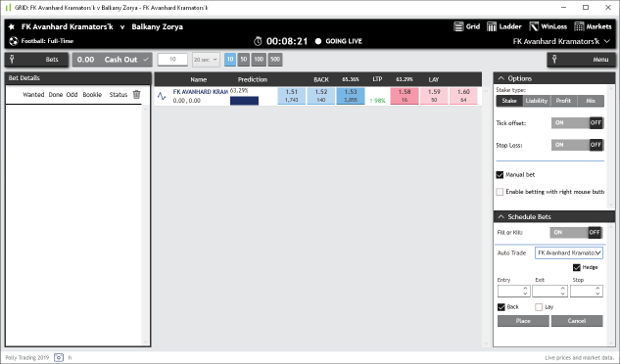Viewport: 620px width, 364px height.
Task: Click the football icon next to Full-Time
Action: pos(14,41)
